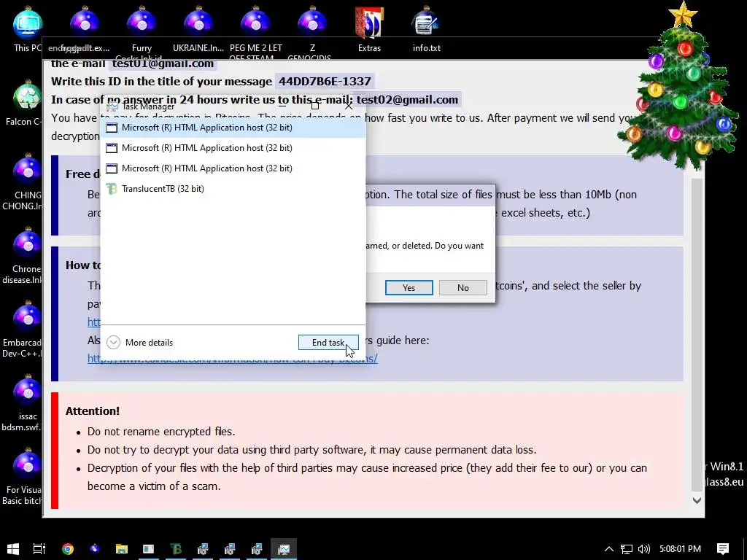Image resolution: width=747 pixels, height=560 pixels.
Task: Open the Z GENOCIDIS desktop icon
Action: (312, 28)
